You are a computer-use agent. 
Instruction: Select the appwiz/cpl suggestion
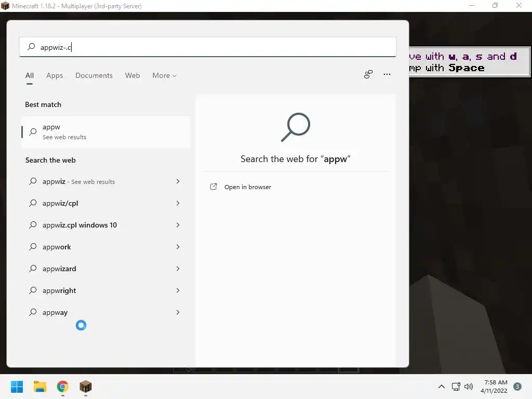pyautogui.click(x=105, y=203)
